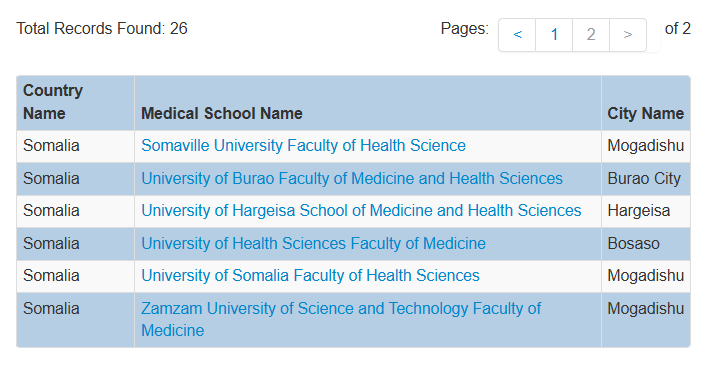Image resolution: width=715 pixels, height=375 pixels.
Task: Open Zamzam University of Science and Technology link
Action: [x=341, y=319]
